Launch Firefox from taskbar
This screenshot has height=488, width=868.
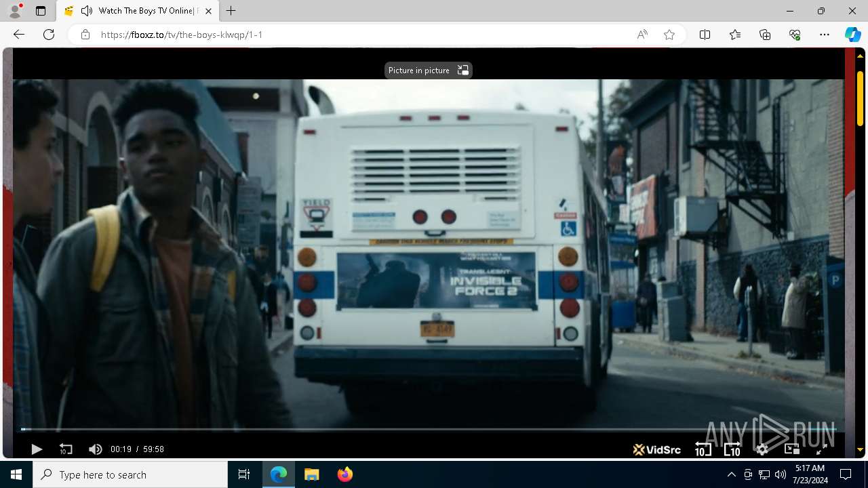pos(345,474)
